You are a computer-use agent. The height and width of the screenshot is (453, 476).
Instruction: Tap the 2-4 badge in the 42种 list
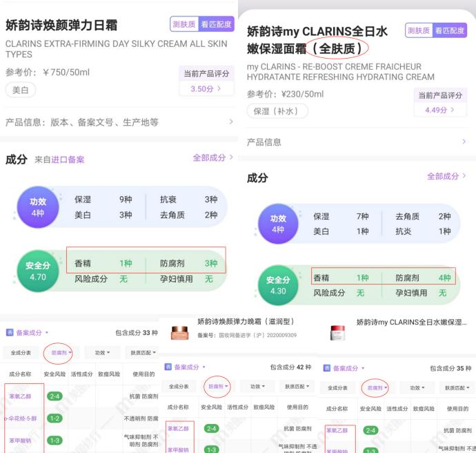[x=212, y=429]
